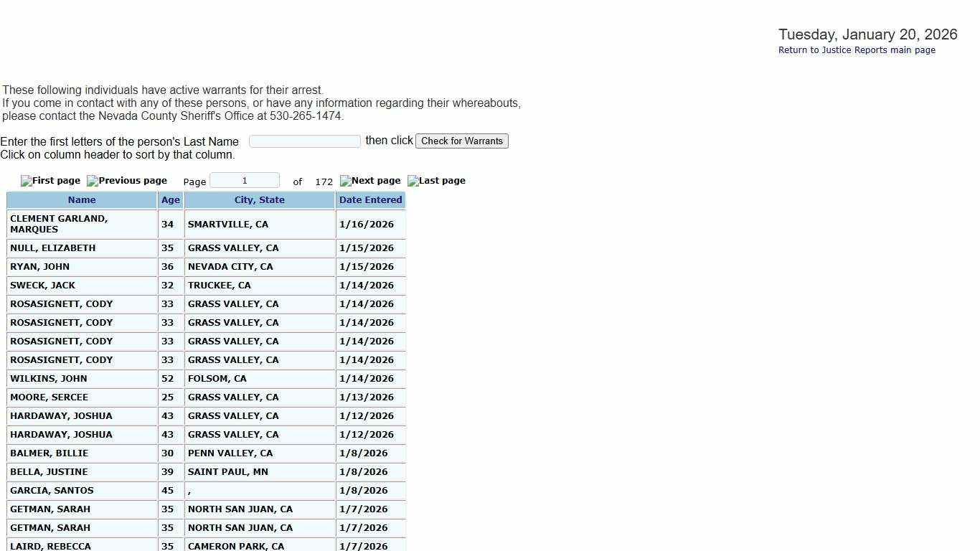Focus the Last Name search field

pyautogui.click(x=304, y=141)
